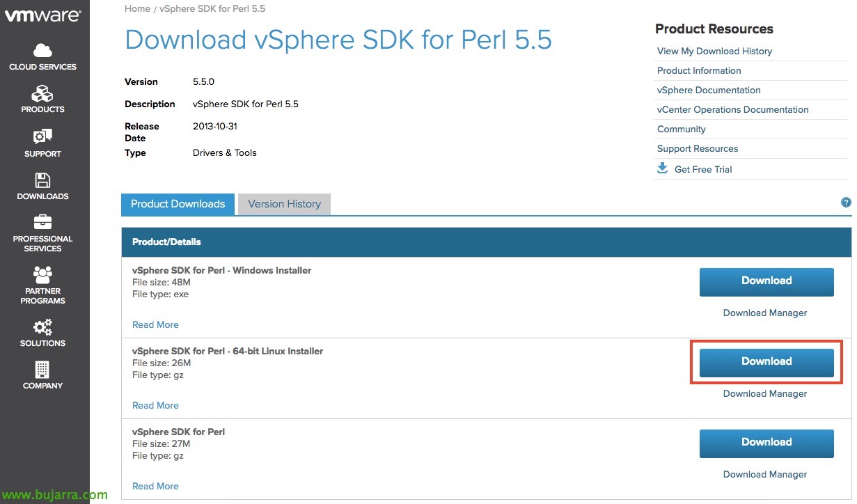Click the File size: 27M text

click(x=162, y=444)
